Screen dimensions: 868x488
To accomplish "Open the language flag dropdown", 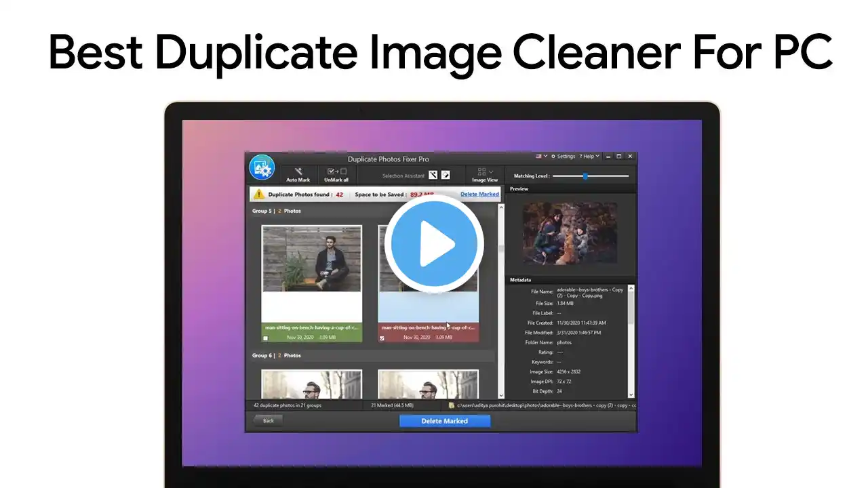I will point(541,157).
